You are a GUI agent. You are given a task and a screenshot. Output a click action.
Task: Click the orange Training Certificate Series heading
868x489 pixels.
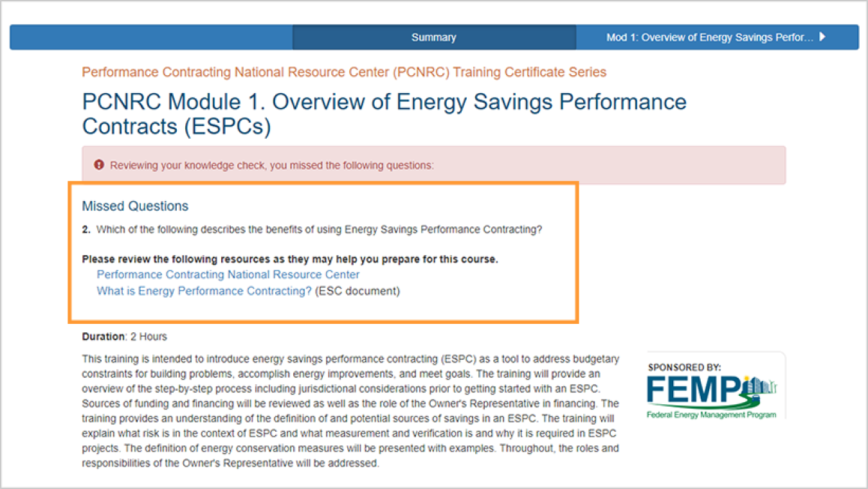[x=344, y=72]
